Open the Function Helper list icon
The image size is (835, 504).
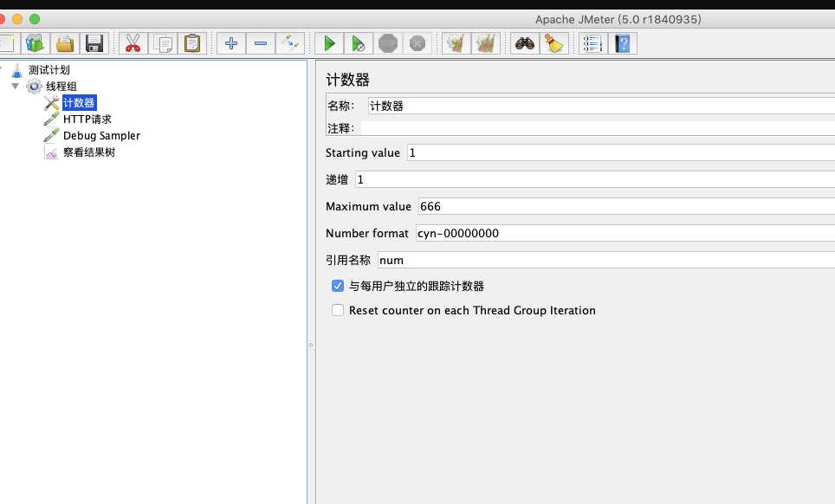[x=592, y=43]
